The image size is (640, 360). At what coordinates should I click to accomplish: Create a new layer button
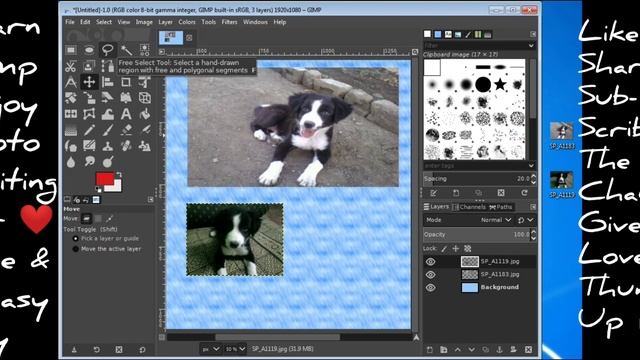pos(429,350)
